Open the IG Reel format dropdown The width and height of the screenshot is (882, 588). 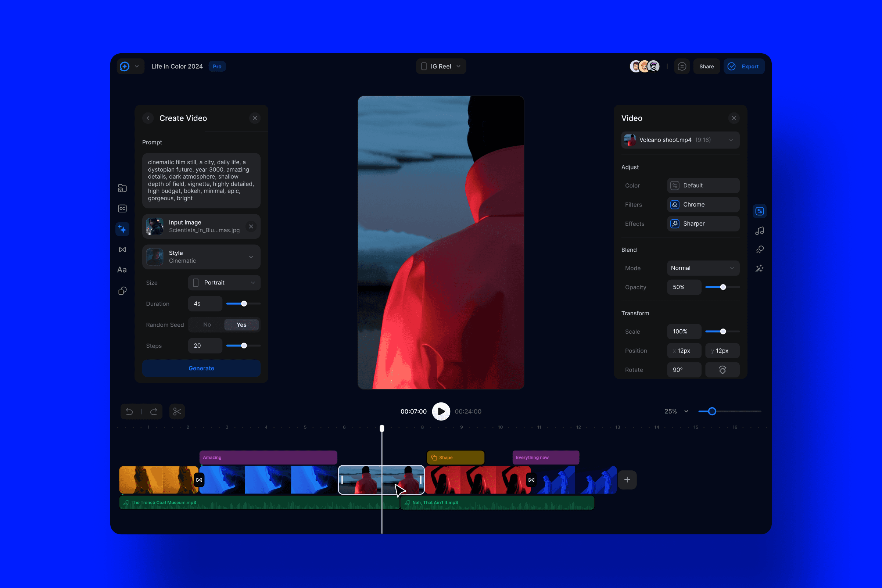click(x=441, y=67)
